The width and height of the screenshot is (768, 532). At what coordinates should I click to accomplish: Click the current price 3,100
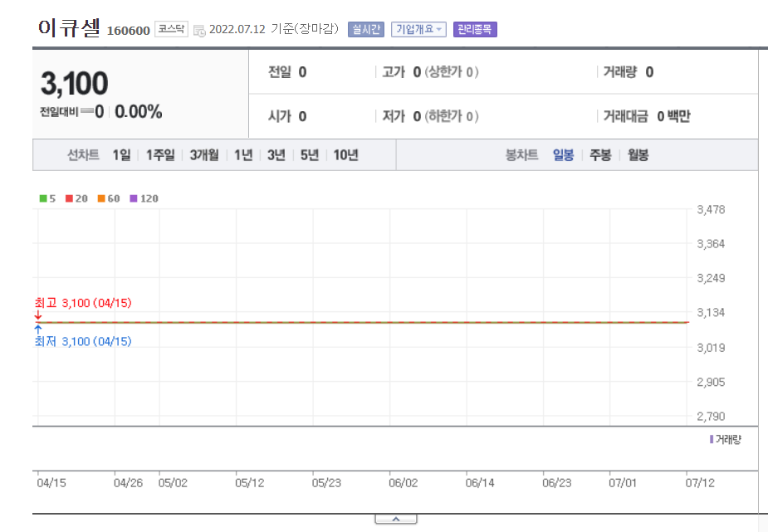point(75,83)
